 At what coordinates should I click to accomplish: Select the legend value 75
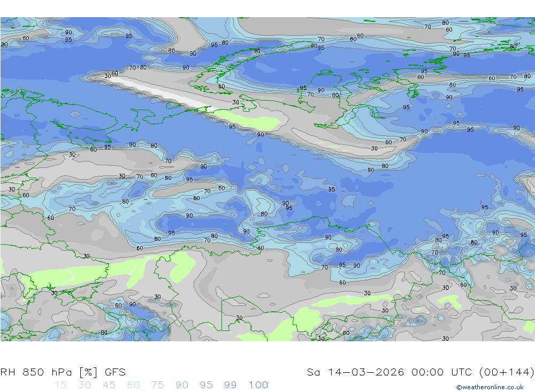(158, 385)
